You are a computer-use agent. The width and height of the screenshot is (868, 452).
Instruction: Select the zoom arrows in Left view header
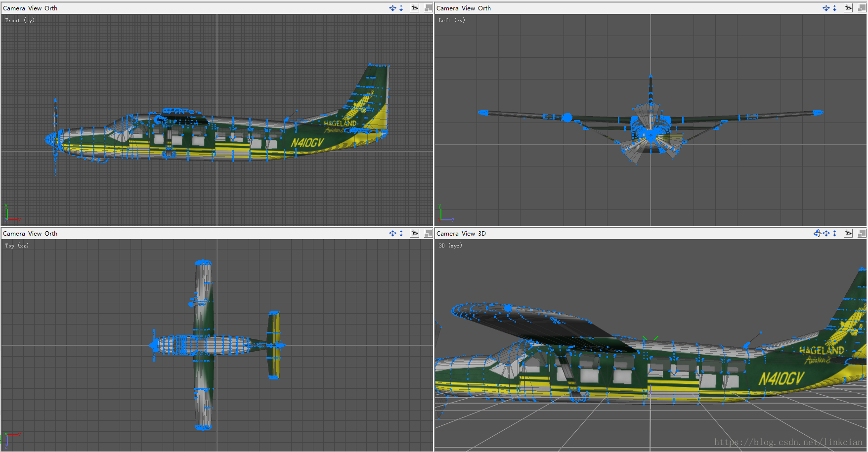pos(834,8)
